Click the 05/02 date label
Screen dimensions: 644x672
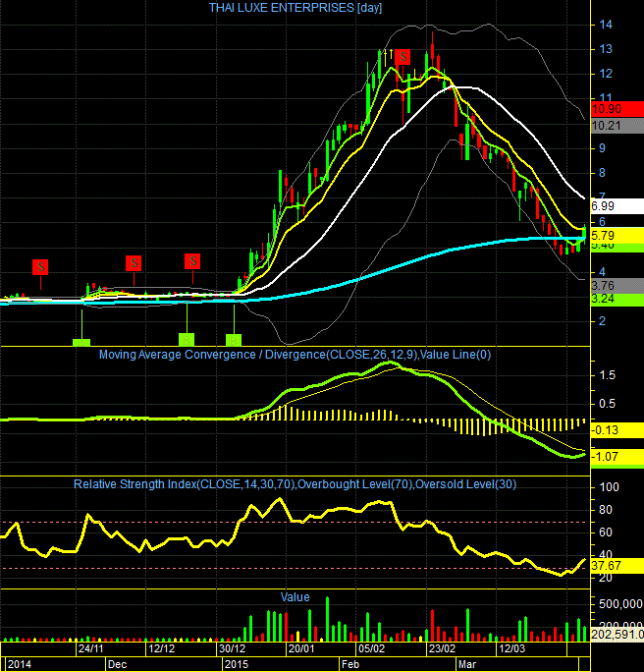(372, 648)
